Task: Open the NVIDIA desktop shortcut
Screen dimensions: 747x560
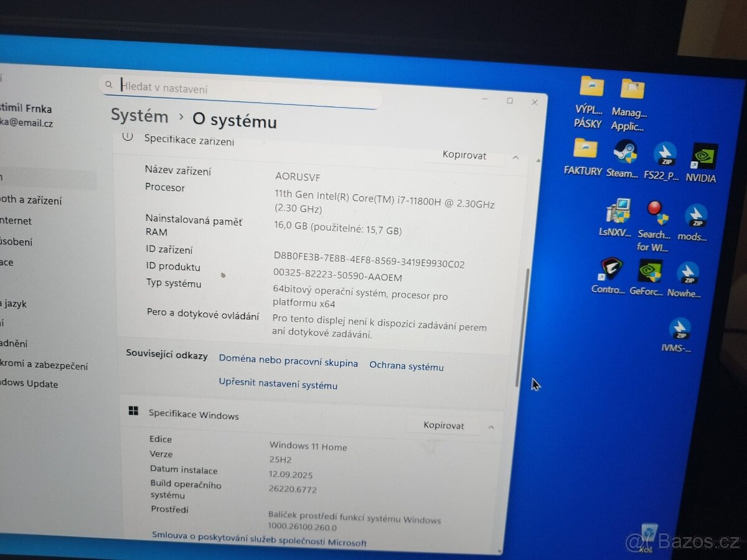Action: (702, 163)
